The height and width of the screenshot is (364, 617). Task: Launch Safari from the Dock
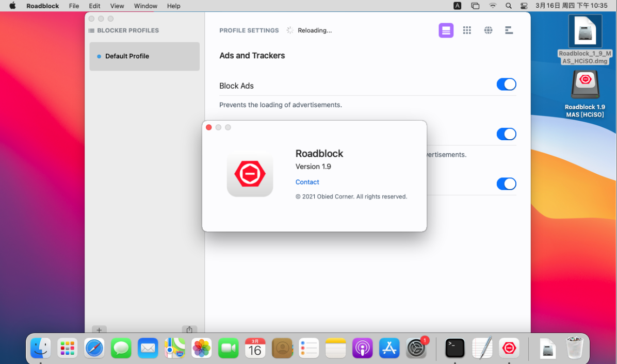(x=94, y=348)
